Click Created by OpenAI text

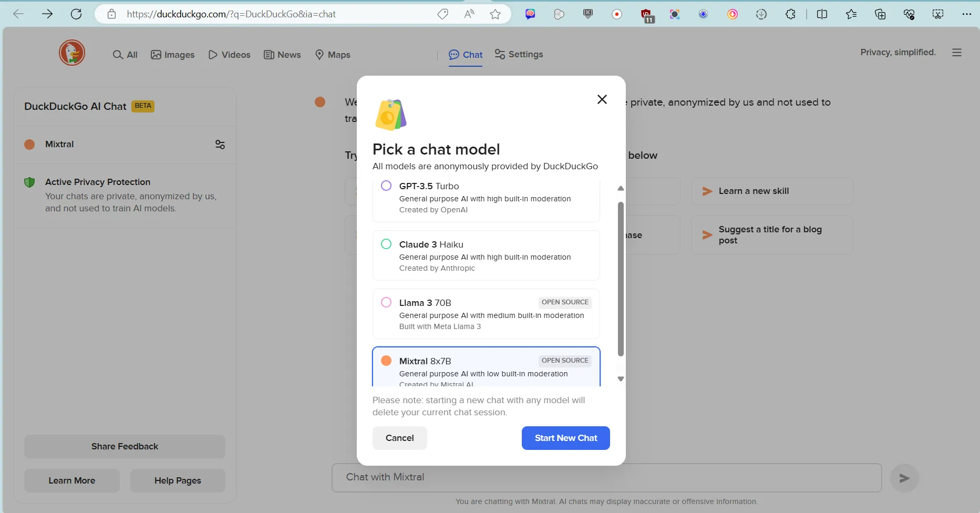tap(434, 210)
